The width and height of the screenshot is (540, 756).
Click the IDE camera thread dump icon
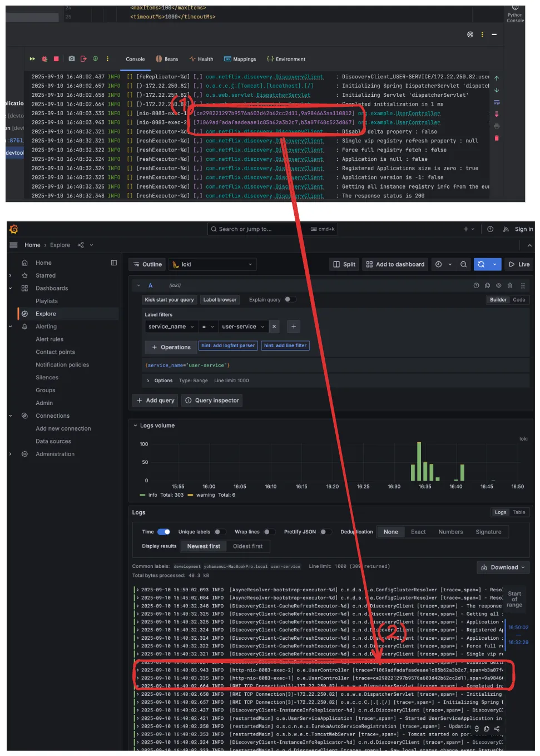click(x=72, y=58)
